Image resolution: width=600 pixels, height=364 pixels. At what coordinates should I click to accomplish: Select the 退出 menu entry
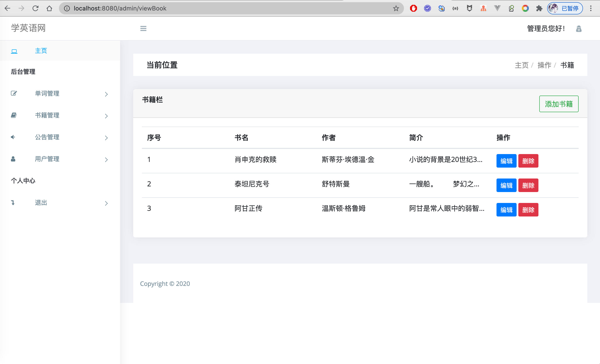click(x=41, y=203)
